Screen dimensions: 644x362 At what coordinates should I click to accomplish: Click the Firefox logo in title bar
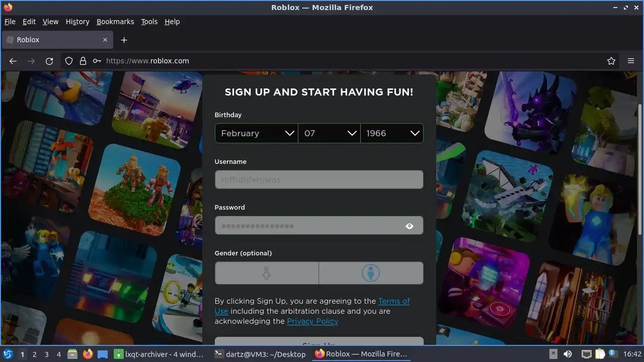tap(8, 8)
